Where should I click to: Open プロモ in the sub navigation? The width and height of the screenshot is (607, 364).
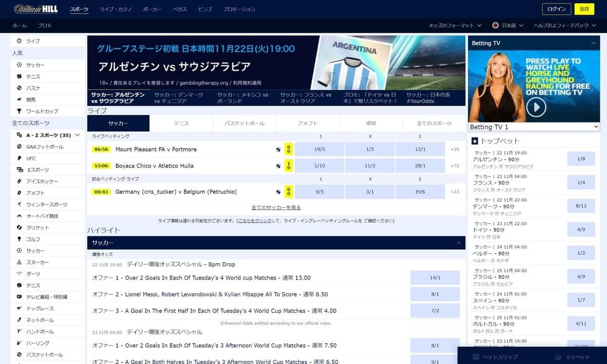pos(45,25)
